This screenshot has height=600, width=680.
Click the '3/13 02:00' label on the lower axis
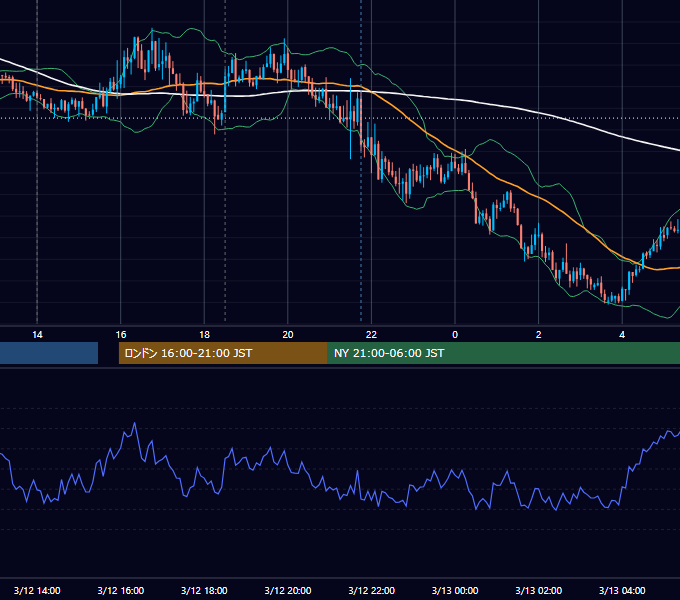click(x=539, y=590)
